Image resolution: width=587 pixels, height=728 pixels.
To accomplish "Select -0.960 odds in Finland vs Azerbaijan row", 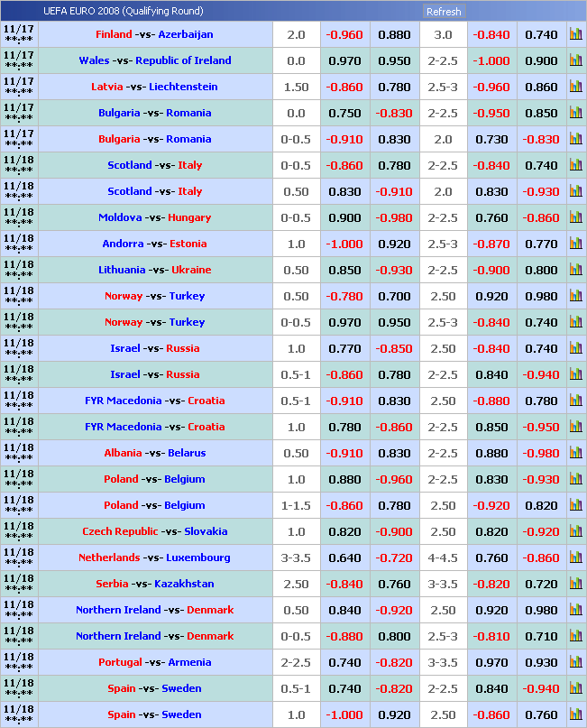I will click(x=344, y=35).
